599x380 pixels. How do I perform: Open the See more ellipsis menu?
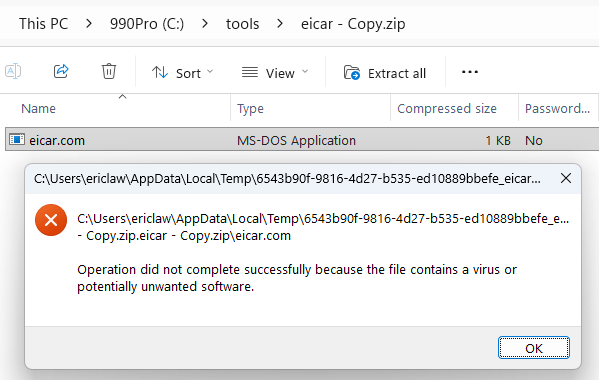(469, 72)
